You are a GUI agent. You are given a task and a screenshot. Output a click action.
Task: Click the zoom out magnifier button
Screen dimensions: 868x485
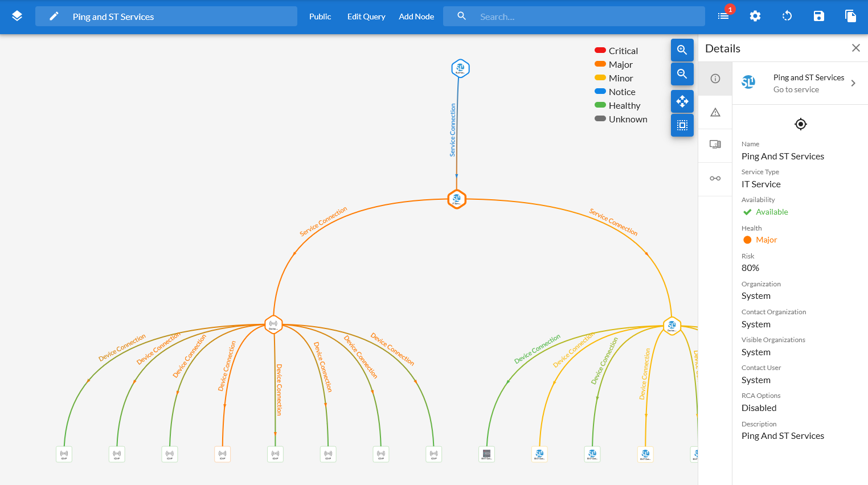pos(682,74)
